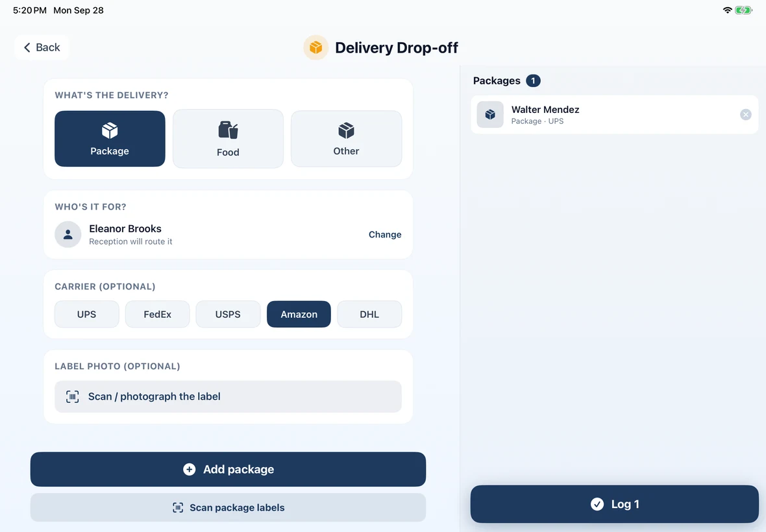Click the Eleanor Brooks name
The image size is (766, 532).
125,228
